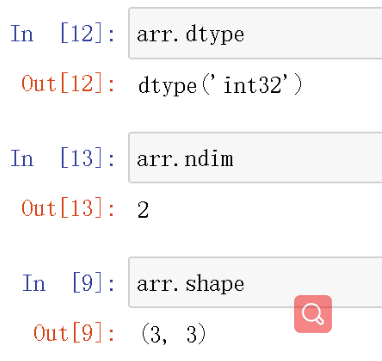Screen dimensions: 382x361
Task: Collapse output via Out[9] prompt
Action: [74, 333]
